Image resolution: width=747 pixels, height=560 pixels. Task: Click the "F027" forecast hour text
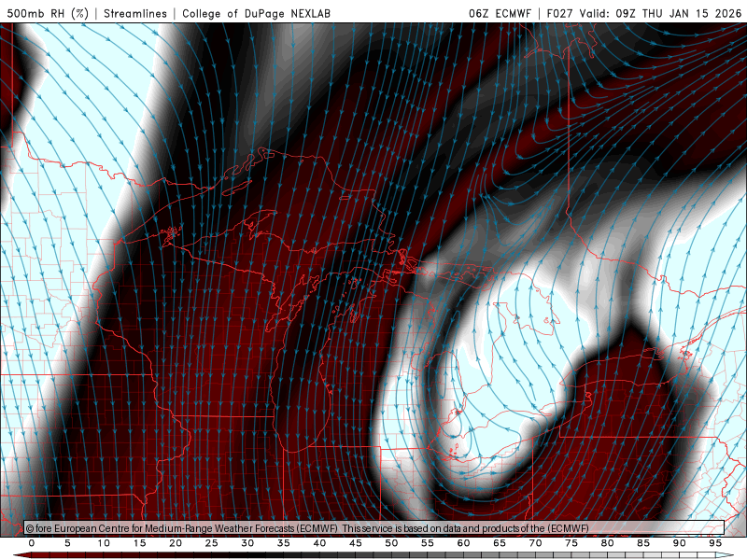(561, 13)
